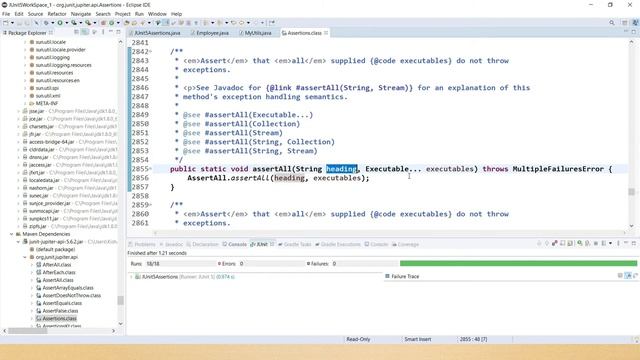The width and height of the screenshot is (640, 360).
Task: Open JUnit view menu icon
Action: [618, 243]
